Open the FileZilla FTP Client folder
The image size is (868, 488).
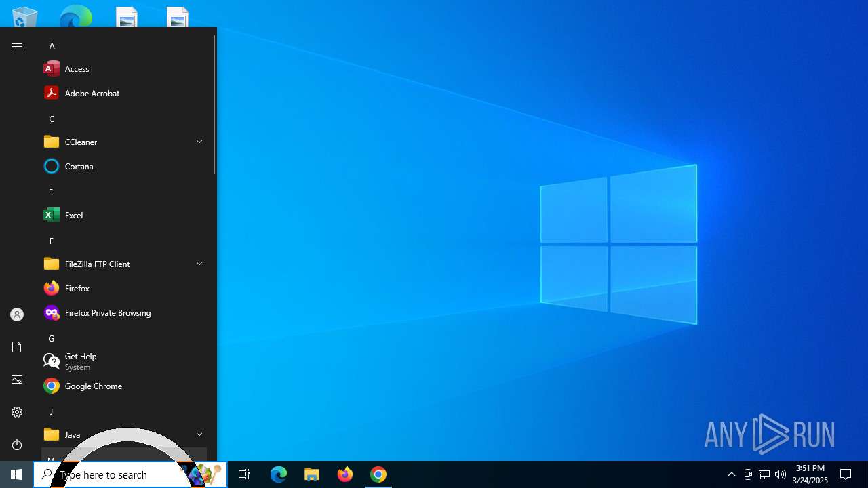click(x=124, y=264)
